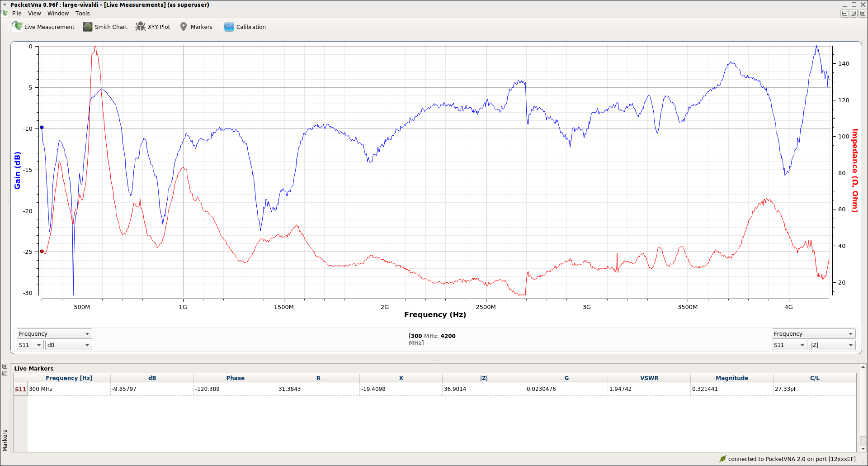Click the Phase column header

(x=235, y=378)
